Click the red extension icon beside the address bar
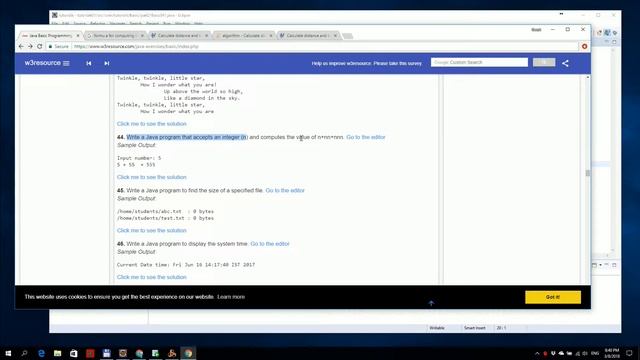 [x=584, y=47]
